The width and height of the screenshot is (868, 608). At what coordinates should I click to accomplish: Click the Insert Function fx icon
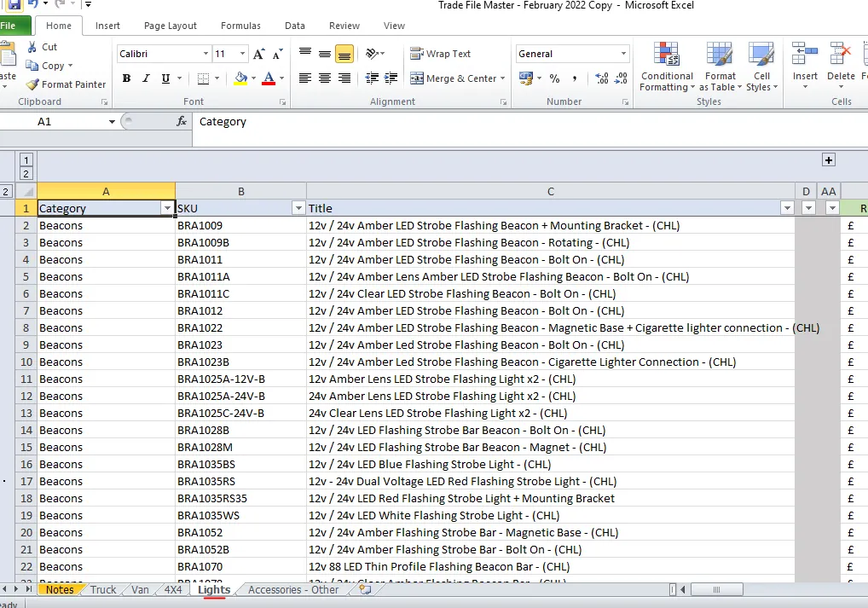click(x=182, y=121)
